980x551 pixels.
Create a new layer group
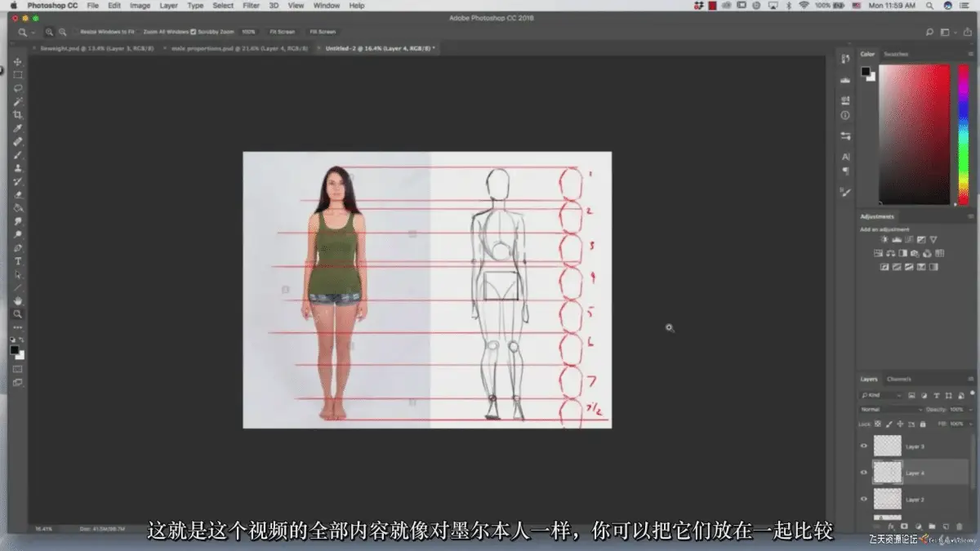tap(932, 527)
